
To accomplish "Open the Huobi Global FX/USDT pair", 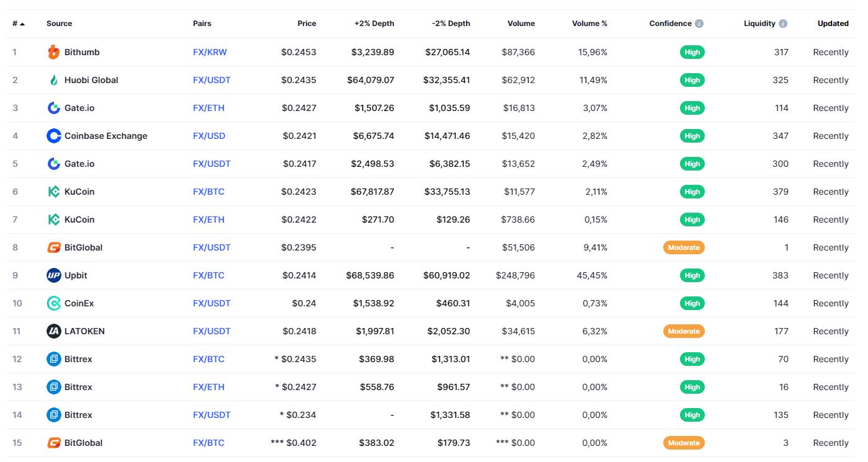I will (x=212, y=80).
